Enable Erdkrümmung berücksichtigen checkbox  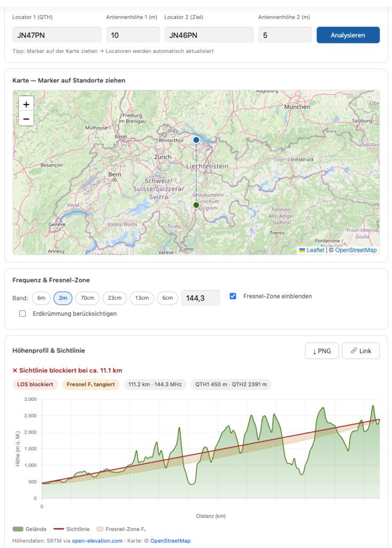[x=22, y=314]
